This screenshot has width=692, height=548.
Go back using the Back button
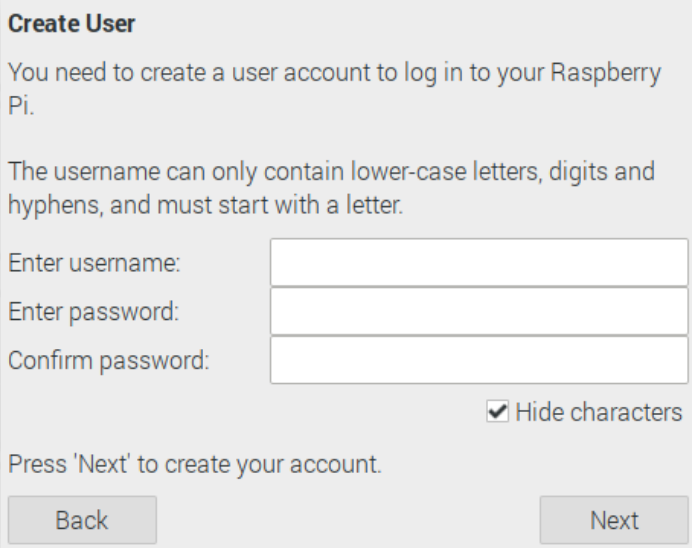pyautogui.click(x=82, y=520)
